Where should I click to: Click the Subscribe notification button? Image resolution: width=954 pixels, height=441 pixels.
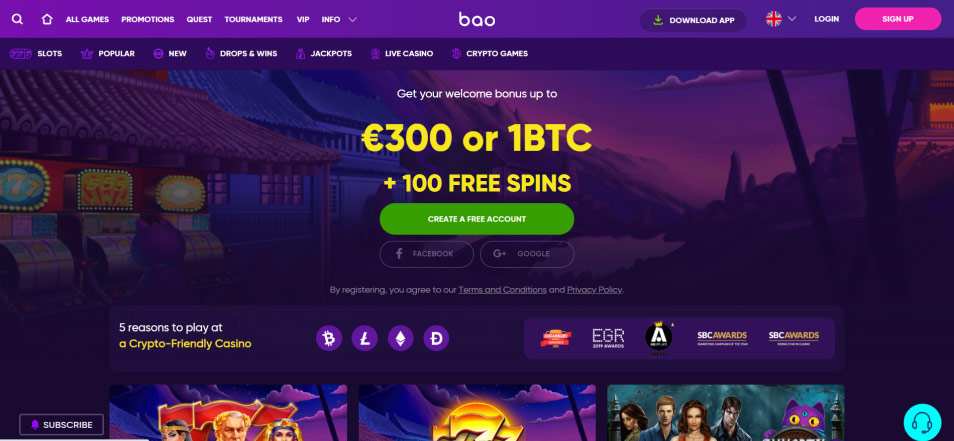(x=61, y=425)
